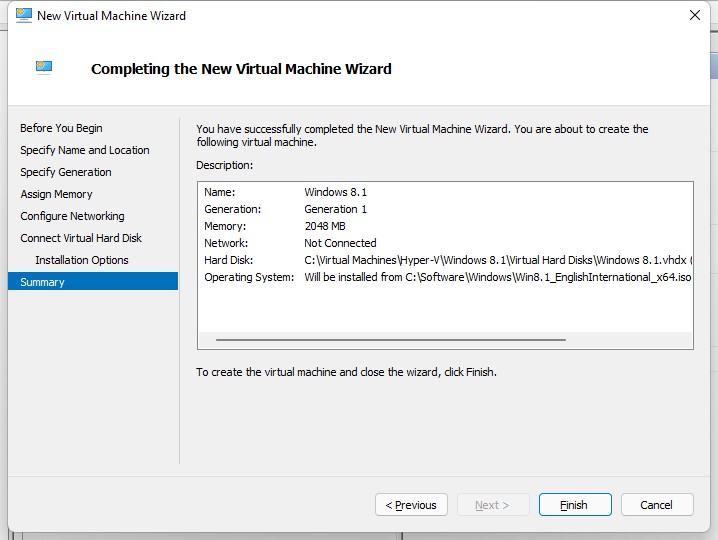This screenshot has width=718, height=540.
Task: Click the Finish button
Action: (x=575, y=505)
